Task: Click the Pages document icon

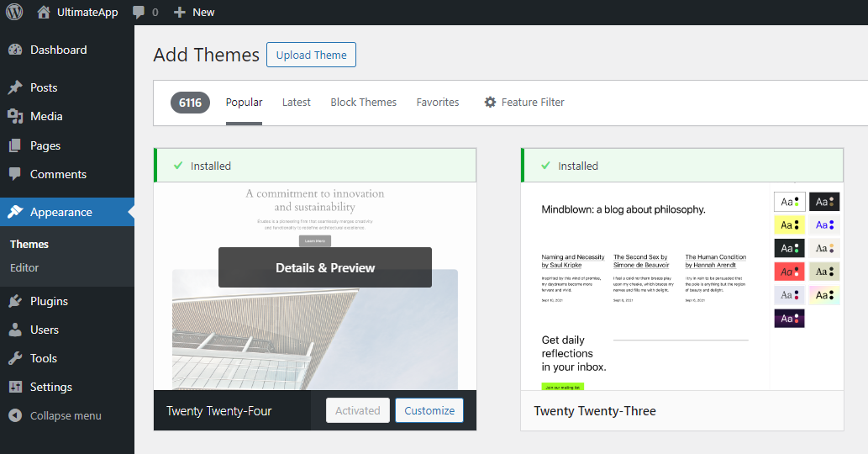Action: click(15, 145)
